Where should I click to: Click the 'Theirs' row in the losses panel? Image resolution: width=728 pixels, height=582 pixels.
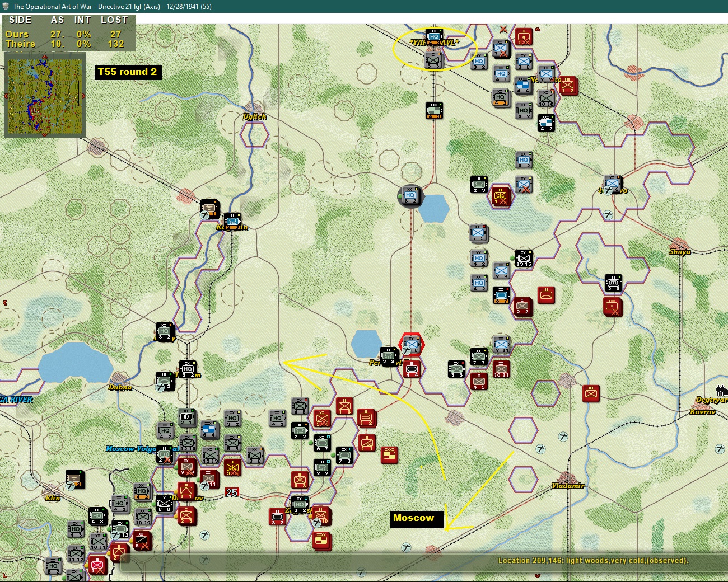[x=68, y=44]
